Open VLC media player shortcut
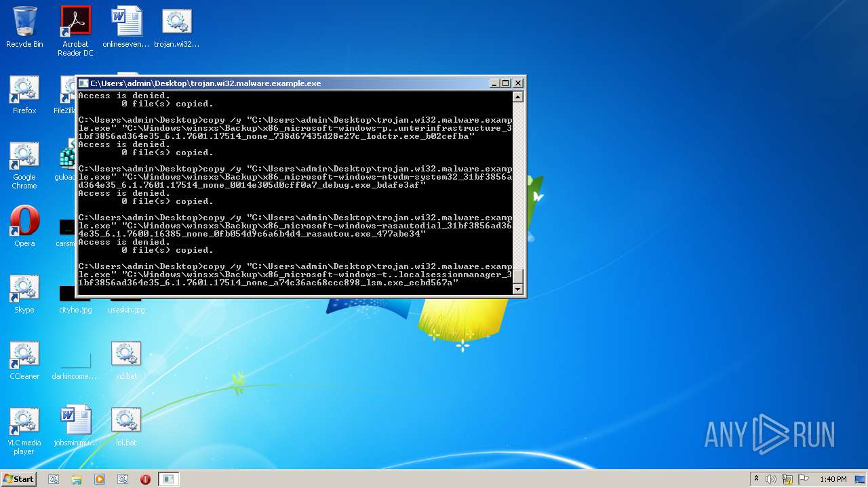This screenshot has width=868, height=488. click(24, 430)
